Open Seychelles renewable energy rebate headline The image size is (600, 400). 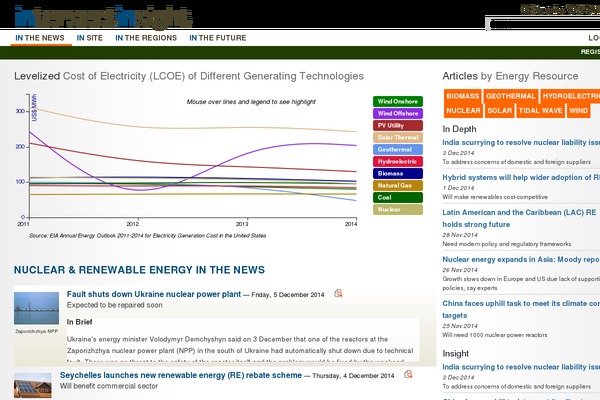181,375
